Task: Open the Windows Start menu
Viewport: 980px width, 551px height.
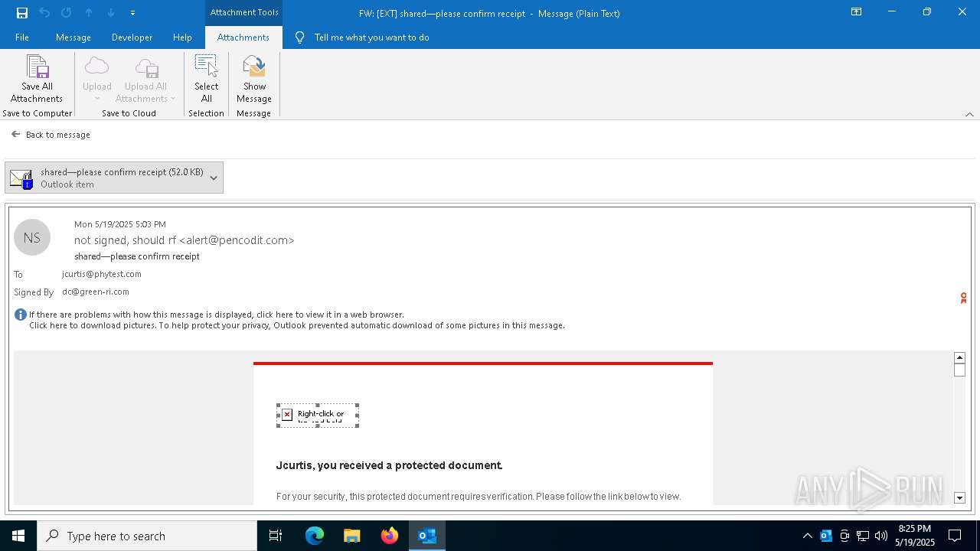Action: tap(18, 536)
